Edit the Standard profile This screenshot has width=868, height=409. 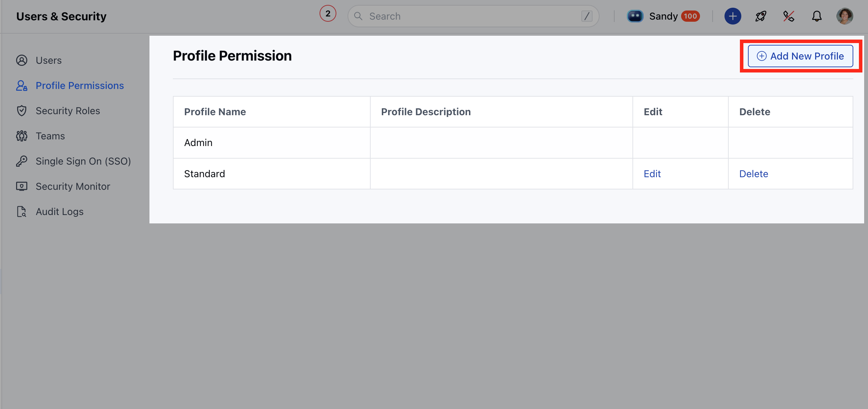coord(652,174)
